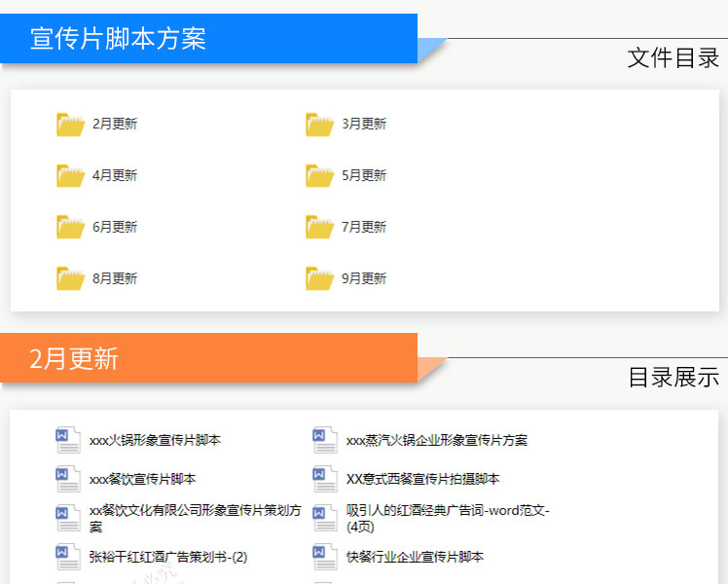The width and height of the screenshot is (728, 584).
Task: Open the 3月更新 folder icon
Action: [319, 125]
